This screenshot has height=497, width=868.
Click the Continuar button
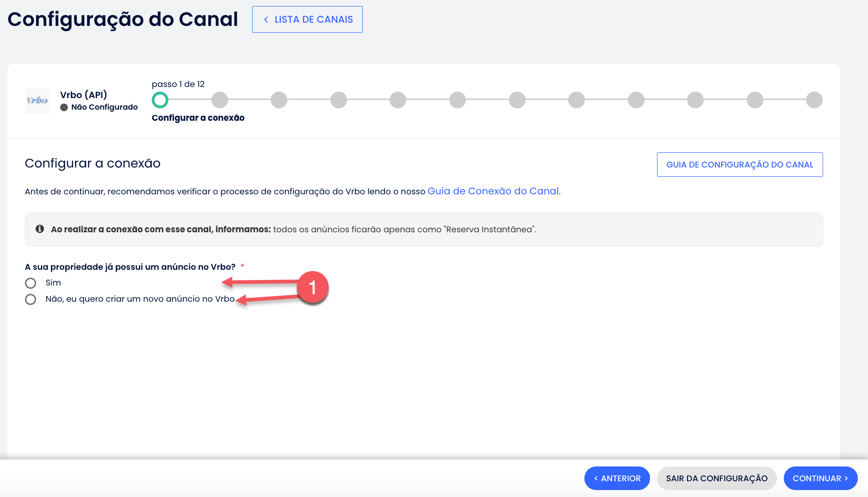(x=820, y=478)
